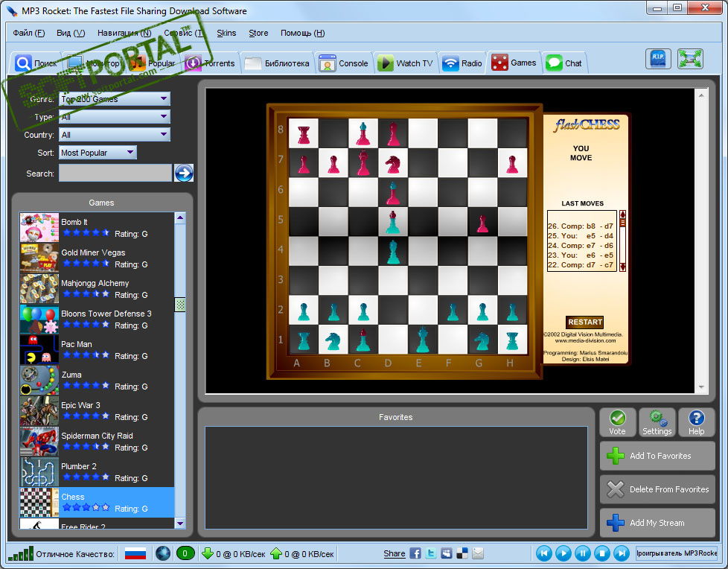Switch to the Console tab
This screenshot has height=569, width=728.
click(344, 63)
